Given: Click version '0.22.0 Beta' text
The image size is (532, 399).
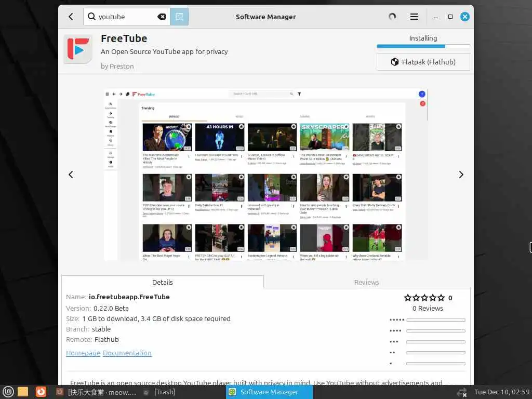Looking at the screenshot, I should [111, 309].
